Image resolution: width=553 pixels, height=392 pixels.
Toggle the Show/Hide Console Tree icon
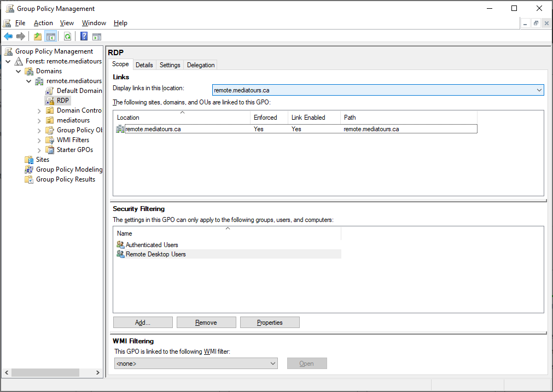[x=50, y=36]
